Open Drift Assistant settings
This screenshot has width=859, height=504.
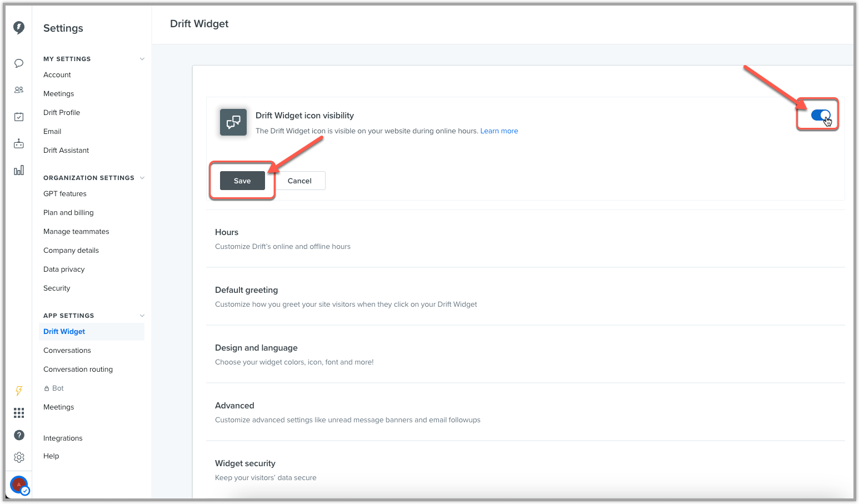point(66,151)
